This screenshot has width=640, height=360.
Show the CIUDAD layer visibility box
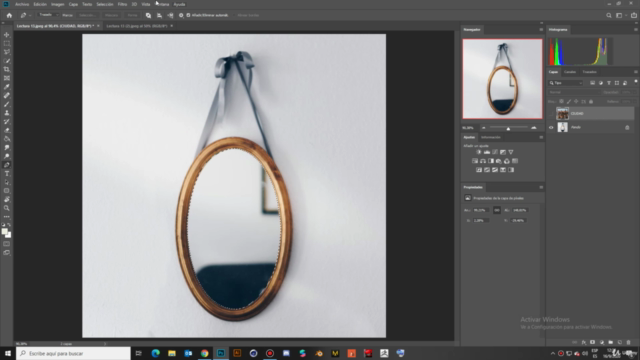click(551, 113)
